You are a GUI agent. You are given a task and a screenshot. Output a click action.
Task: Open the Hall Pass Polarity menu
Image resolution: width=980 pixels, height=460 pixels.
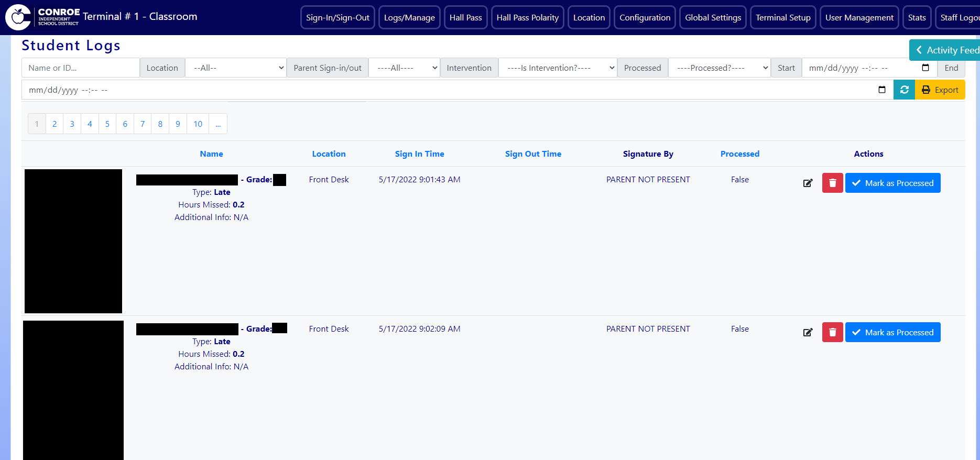tap(527, 17)
